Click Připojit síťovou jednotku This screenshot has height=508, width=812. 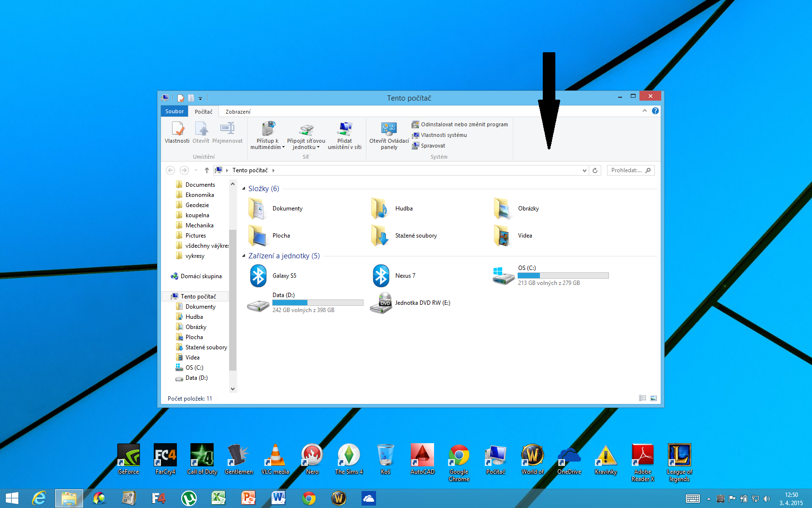[306, 135]
